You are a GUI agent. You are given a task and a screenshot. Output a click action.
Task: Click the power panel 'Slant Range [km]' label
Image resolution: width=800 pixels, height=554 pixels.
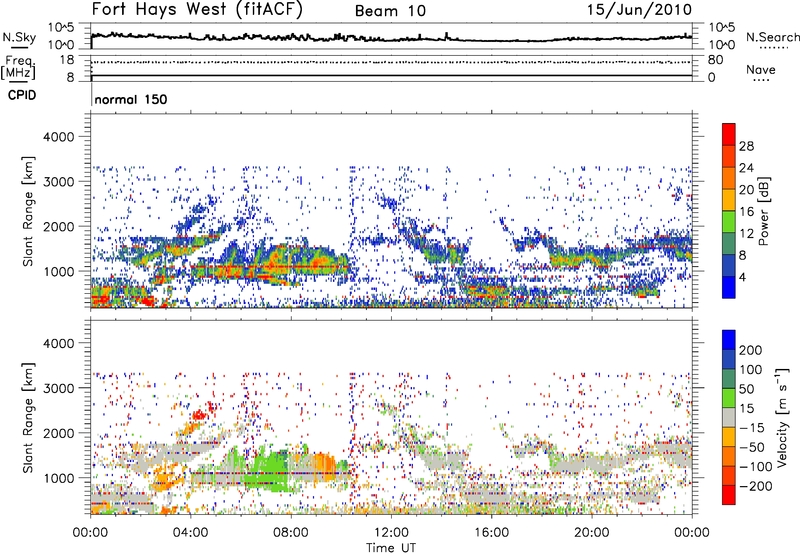(29, 211)
